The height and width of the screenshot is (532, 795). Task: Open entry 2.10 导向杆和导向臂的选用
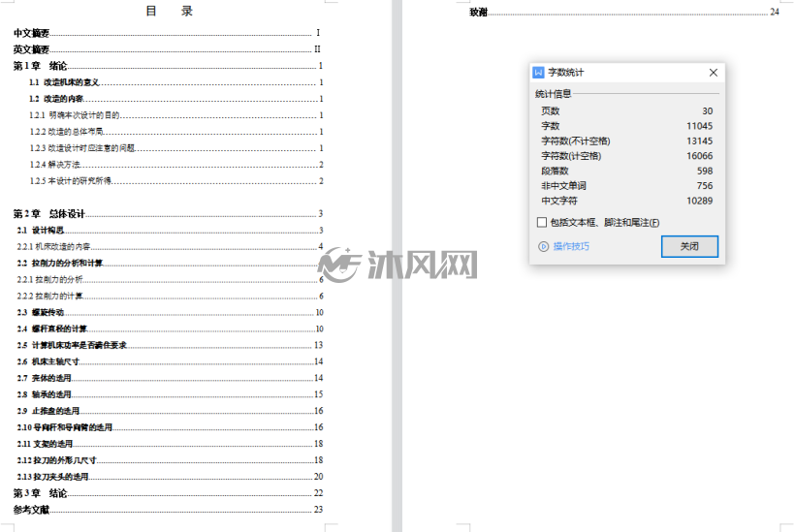(x=170, y=427)
